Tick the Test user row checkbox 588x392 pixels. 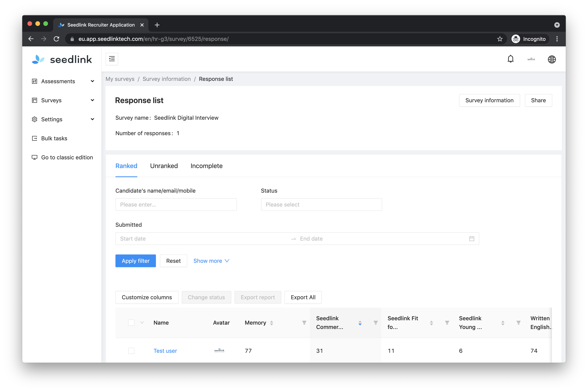131,351
